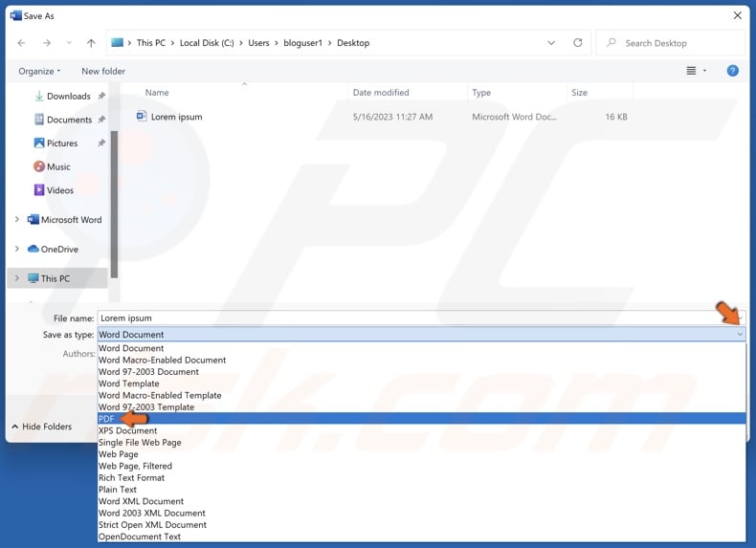Choose Word Document from type list

pos(421,348)
